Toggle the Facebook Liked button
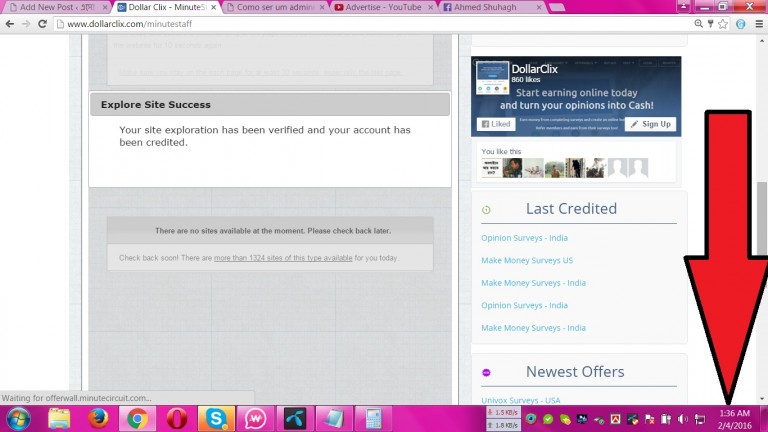 496,124
